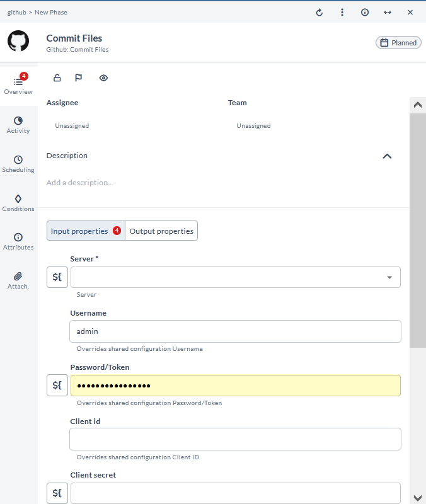Open the Conditions sidebar tab
Image resolution: width=426 pixels, height=504 pixels.
[x=18, y=203]
